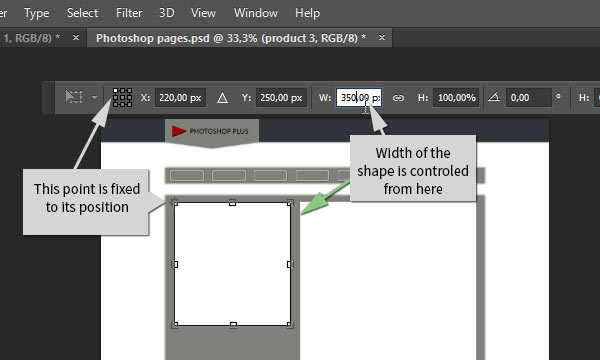Screen dimensions: 600x360
Task: Click the bottom-left corner transform handle
Action: (174, 325)
